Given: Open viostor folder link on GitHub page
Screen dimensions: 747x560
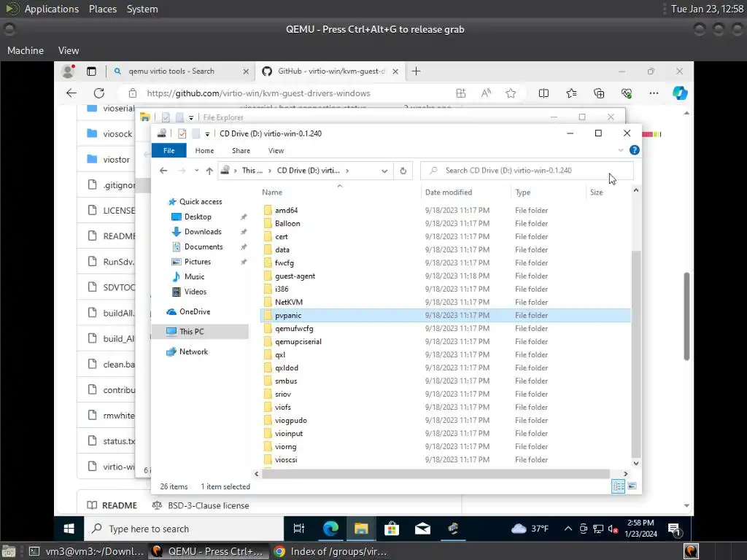Looking at the screenshot, I should (116, 160).
